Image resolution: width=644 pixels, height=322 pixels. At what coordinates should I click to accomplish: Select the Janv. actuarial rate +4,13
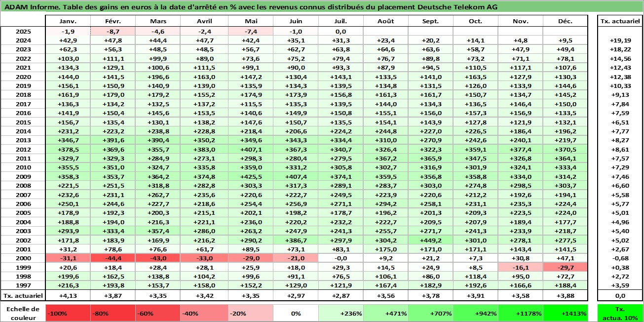[x=68, y=295]
